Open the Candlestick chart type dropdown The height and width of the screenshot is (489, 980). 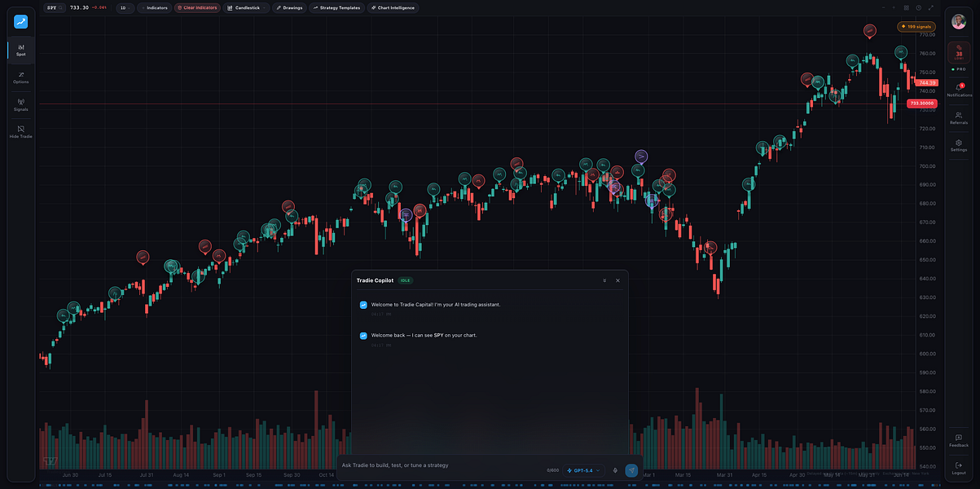(247, 7)
